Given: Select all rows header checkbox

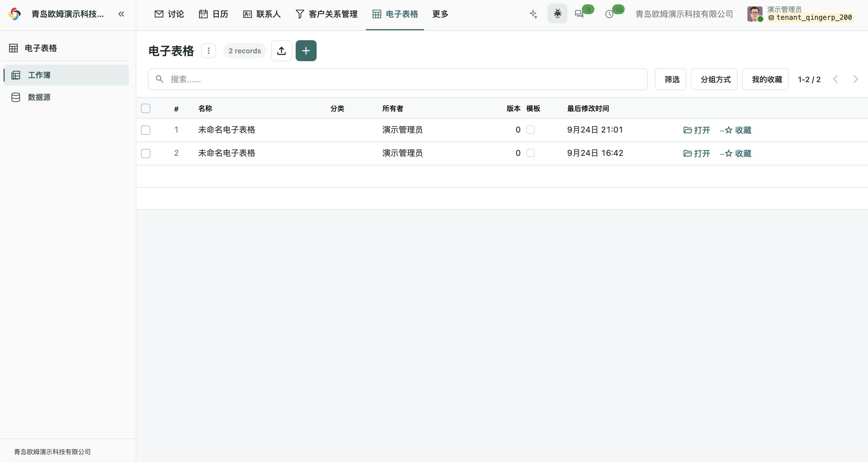Looking at the screenshot, I should [x=146, y=108].
